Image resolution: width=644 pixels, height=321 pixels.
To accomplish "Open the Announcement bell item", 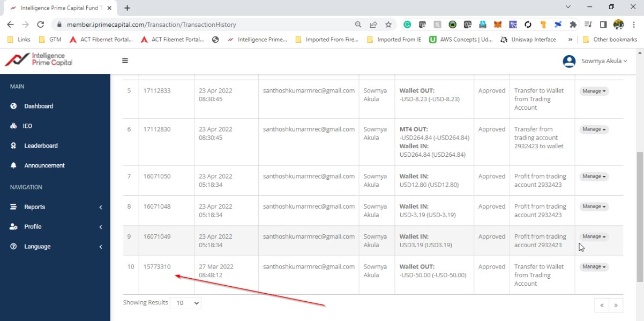I will (x=44, y=166).
